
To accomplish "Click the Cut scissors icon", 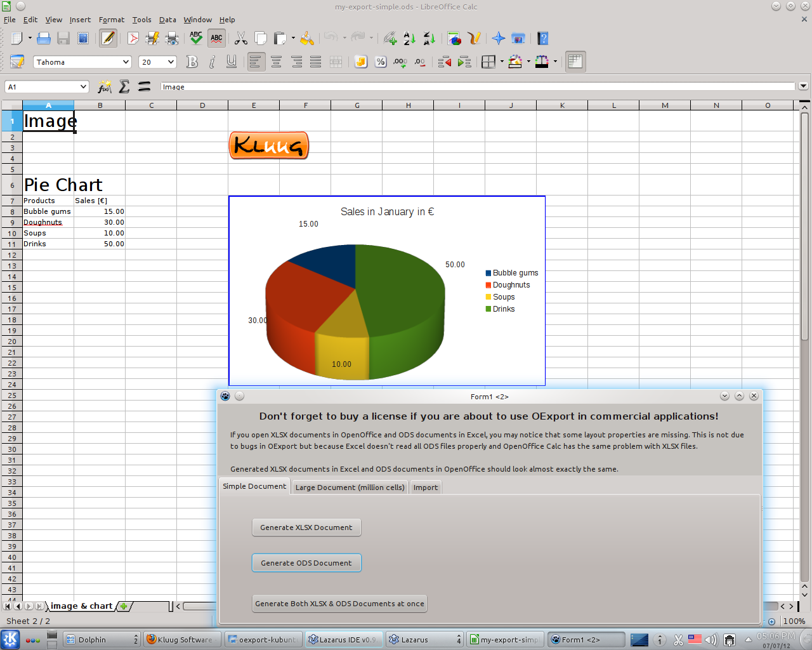I will pos(240,39).
